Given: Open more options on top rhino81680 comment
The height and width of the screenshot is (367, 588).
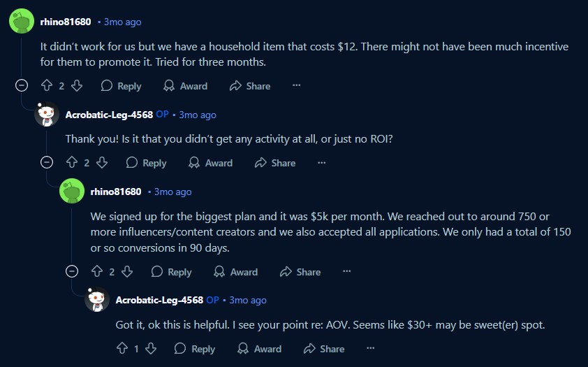Looking at the screenshot, I should tap(296, 85).
